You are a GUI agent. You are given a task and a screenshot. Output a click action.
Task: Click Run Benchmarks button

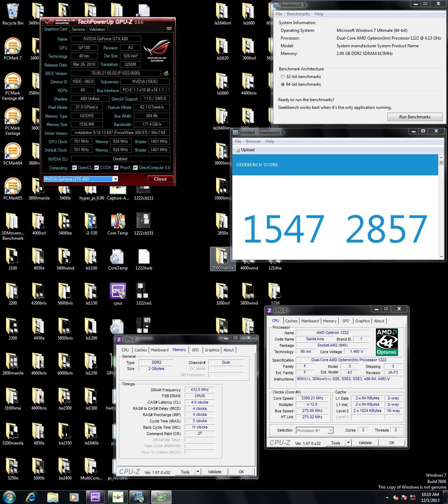pos(415,117)
